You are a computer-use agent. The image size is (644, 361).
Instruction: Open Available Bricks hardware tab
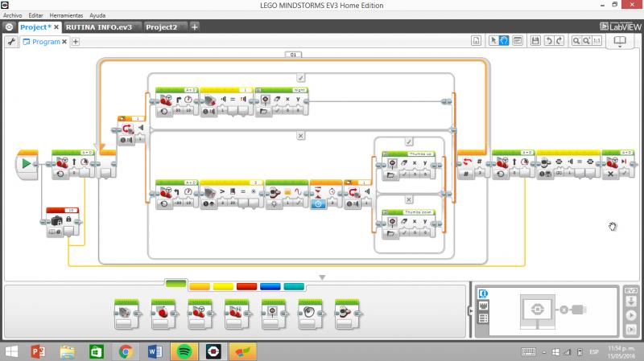(x=483, y=318)
